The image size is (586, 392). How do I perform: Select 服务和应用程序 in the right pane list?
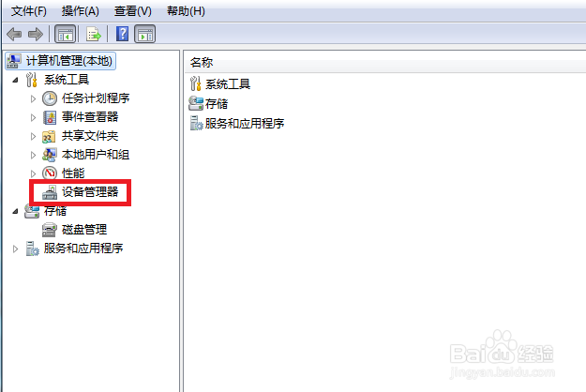coord(245,123)
